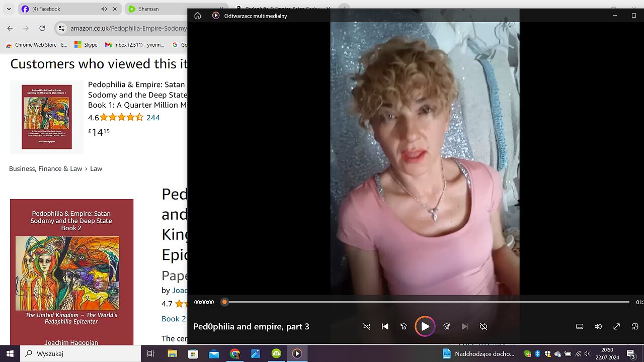Switch the media player to full screen
The width and height of the screenshot is (644, 362).
616,326
